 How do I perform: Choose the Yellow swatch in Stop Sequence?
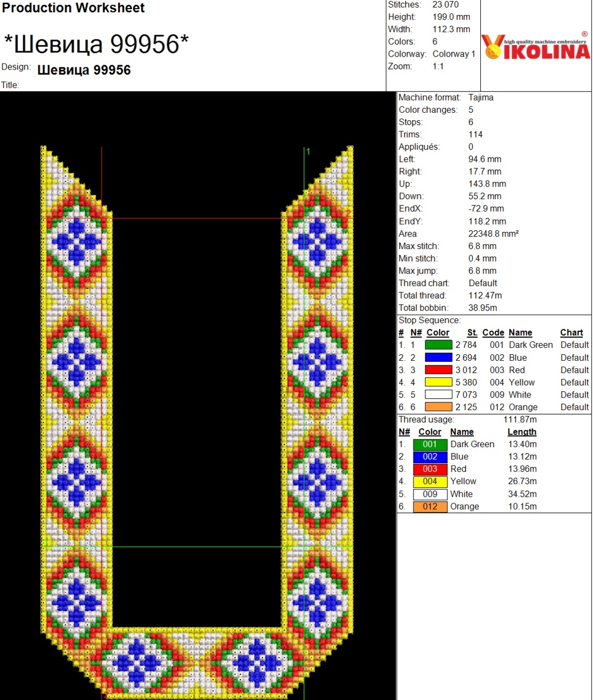(x=438, y=382)
